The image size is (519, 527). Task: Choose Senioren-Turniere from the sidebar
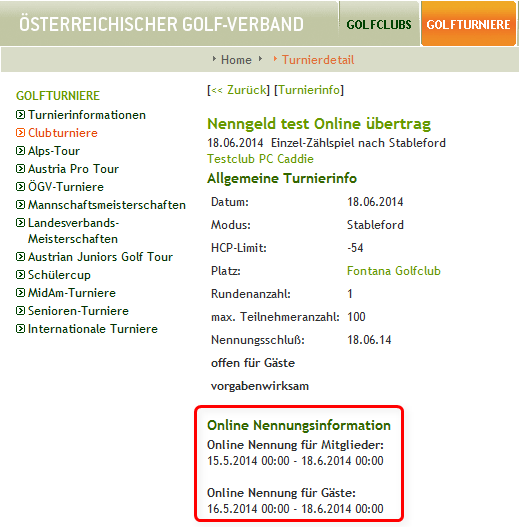(x=78, y=311)
